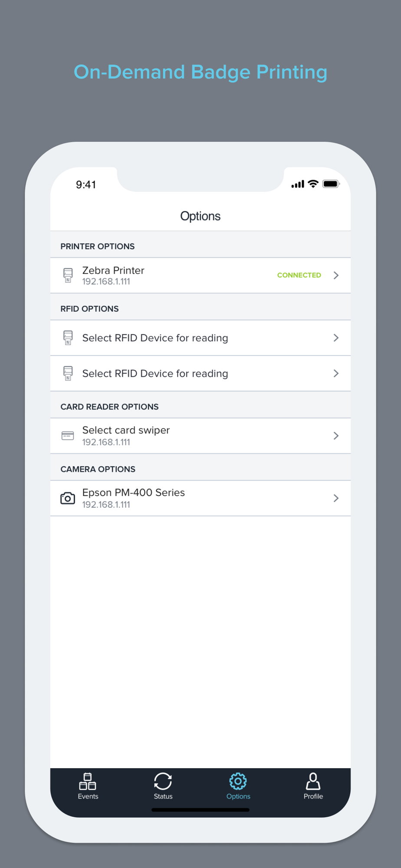
Task: Tap the Profile person icon
Action: point(313,781)
